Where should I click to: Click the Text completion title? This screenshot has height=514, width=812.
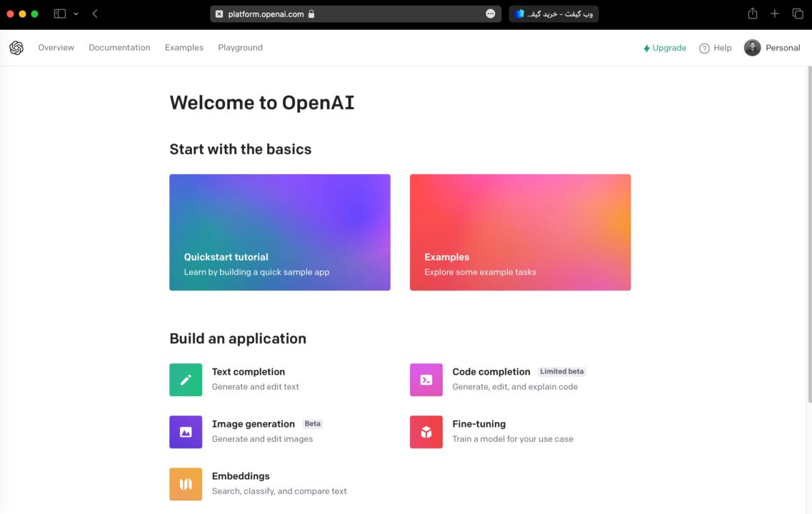pos(249,372)
